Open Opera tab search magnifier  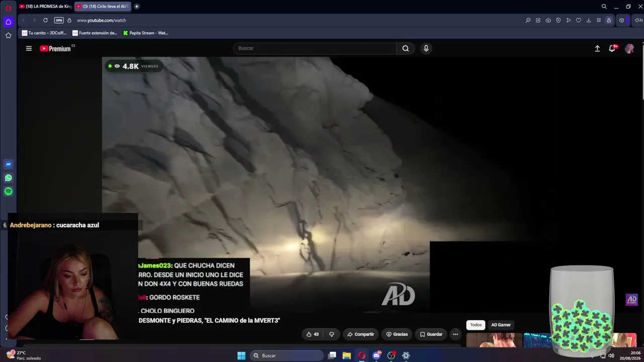[x=604, y=7]
